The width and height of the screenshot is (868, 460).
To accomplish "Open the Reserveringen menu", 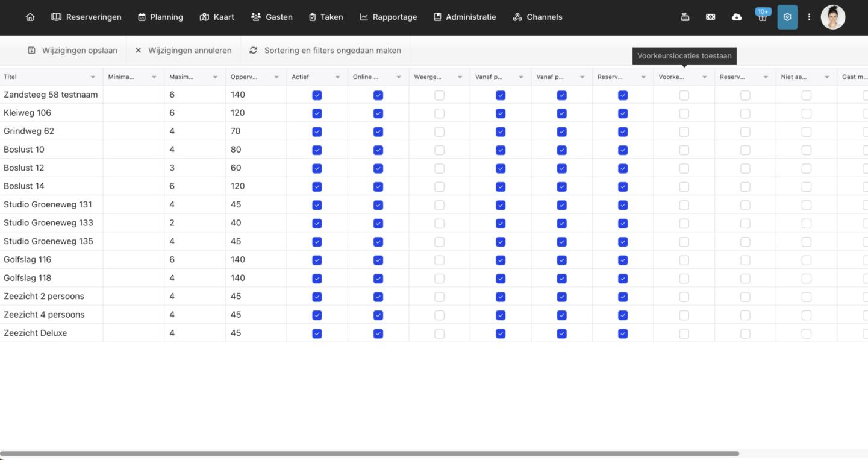I will pos(87,17).
